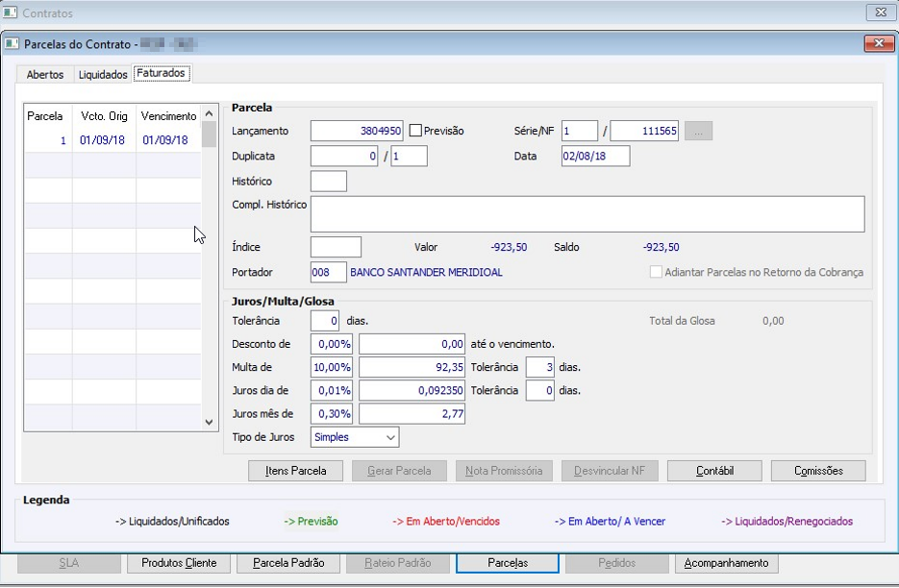Click the Comissões button
Image resolution: width=899 pixels, height=588 pixels.
[x=818, y=471]
